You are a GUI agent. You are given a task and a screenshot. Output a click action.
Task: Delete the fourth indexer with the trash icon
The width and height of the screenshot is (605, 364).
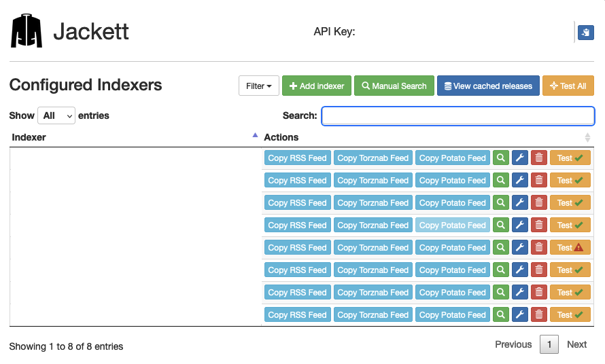click(539, 225)
